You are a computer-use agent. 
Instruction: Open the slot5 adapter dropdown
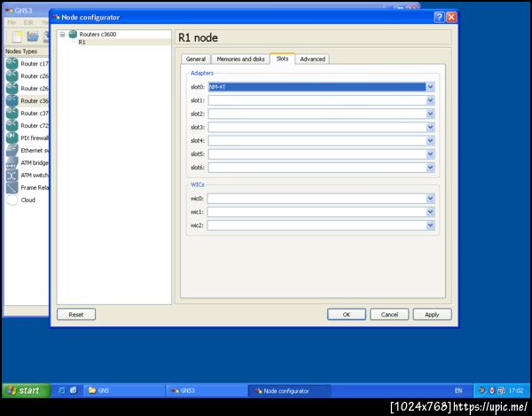pos(430,154)
